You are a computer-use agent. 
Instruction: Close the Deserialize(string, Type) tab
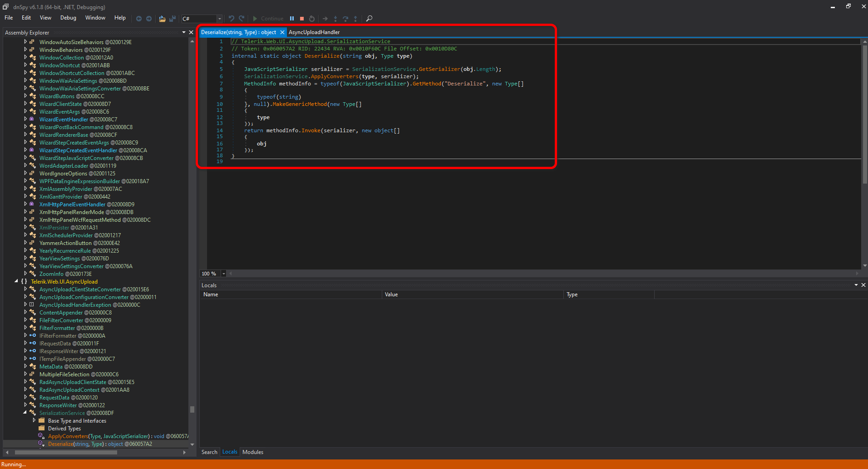tap(282, 32)
